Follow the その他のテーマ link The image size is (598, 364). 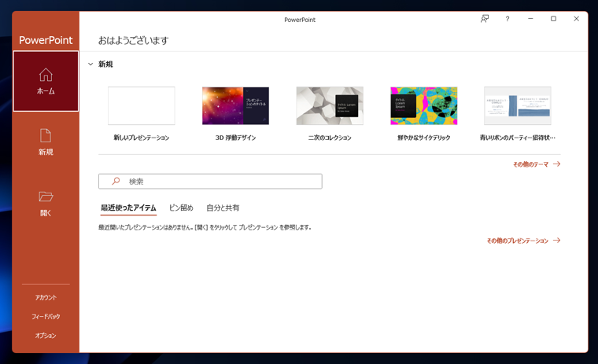(537, 164)
